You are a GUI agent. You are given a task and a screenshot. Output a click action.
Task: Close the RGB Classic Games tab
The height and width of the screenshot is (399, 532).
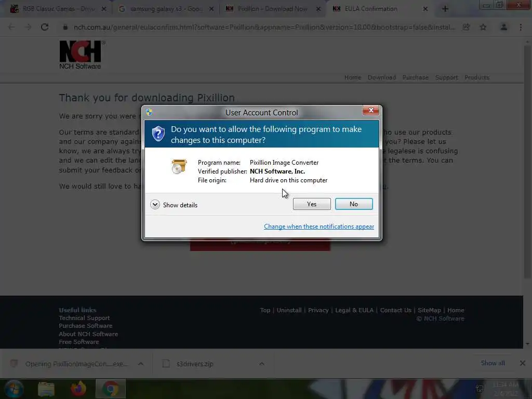tap(104, 9)
